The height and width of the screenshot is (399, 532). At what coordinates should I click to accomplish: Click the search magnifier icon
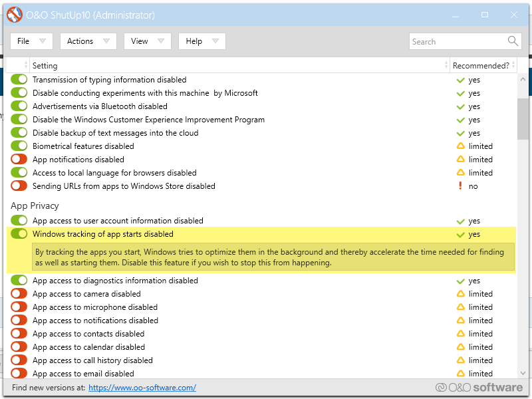click(x=513, y=41)
